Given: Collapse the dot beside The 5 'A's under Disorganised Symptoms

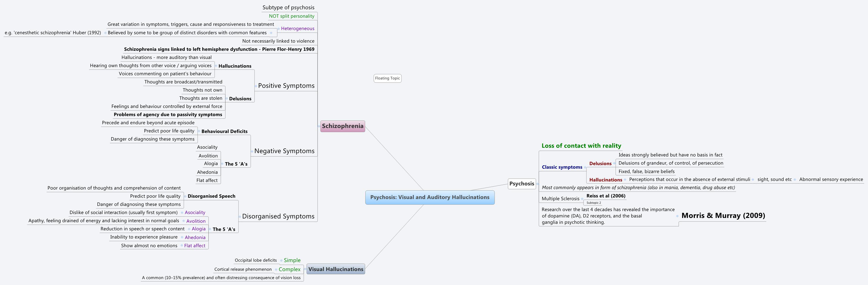Looking at the screenshot, I should point(210,229).
